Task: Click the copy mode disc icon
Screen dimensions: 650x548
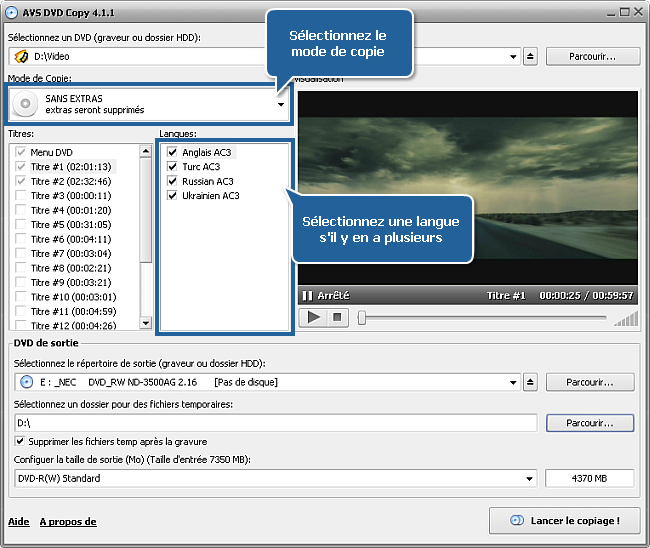Action: [25, 104]
